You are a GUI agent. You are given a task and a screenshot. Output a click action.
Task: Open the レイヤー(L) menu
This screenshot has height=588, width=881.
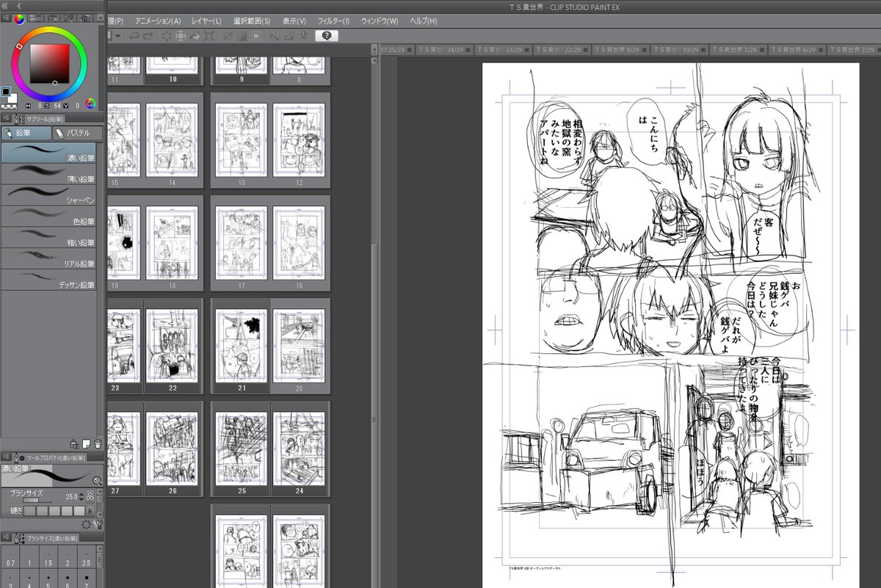[206, 21]
